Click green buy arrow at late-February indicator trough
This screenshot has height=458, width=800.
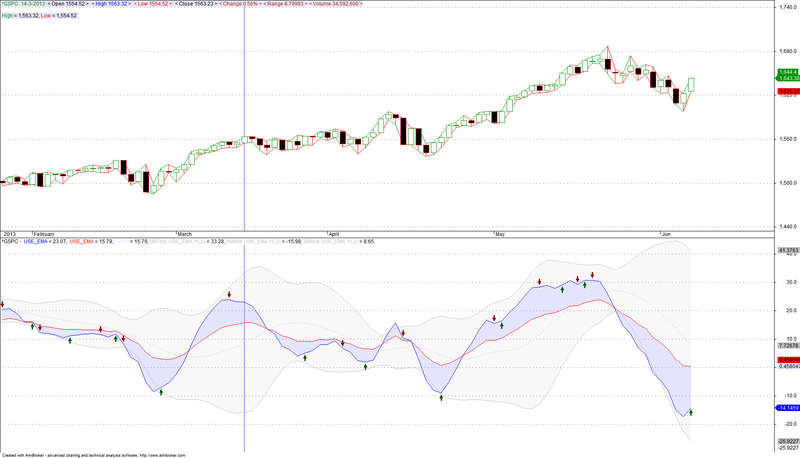pyautogui.click(x=161, y=392)
